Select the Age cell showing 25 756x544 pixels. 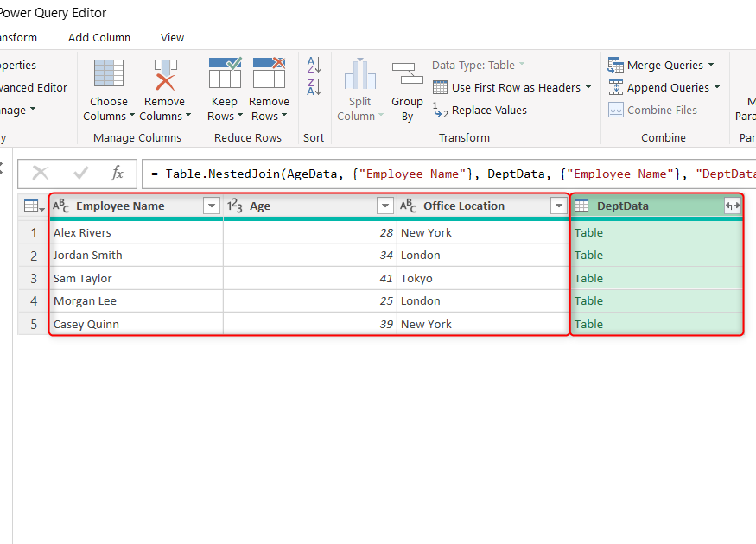(x=310, y=301)
